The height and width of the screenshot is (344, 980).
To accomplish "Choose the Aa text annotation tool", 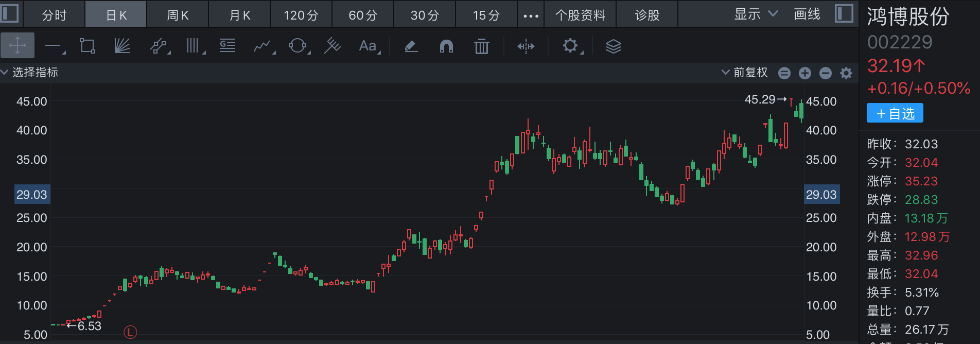I will point(367,46).
